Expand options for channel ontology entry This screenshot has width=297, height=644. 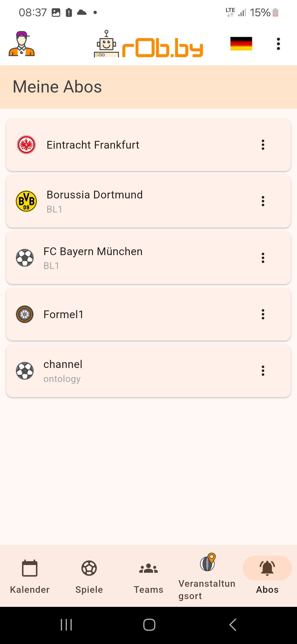coord(263,371)
